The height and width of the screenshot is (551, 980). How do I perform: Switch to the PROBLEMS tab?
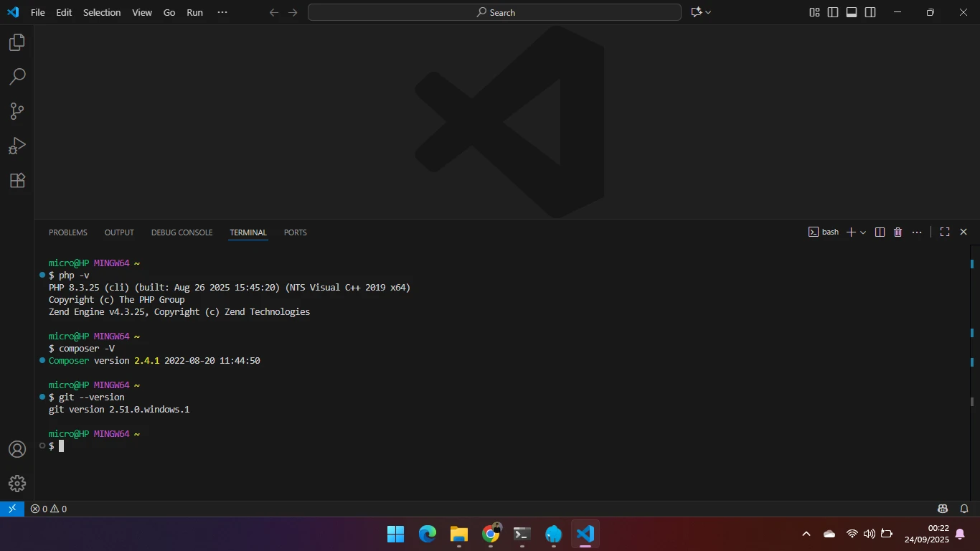pos(67,232)
